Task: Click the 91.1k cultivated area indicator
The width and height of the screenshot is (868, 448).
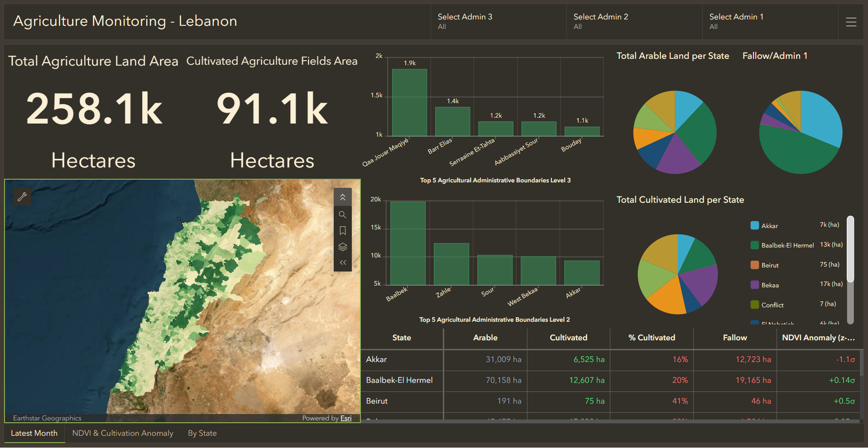Action: (272, 109)
